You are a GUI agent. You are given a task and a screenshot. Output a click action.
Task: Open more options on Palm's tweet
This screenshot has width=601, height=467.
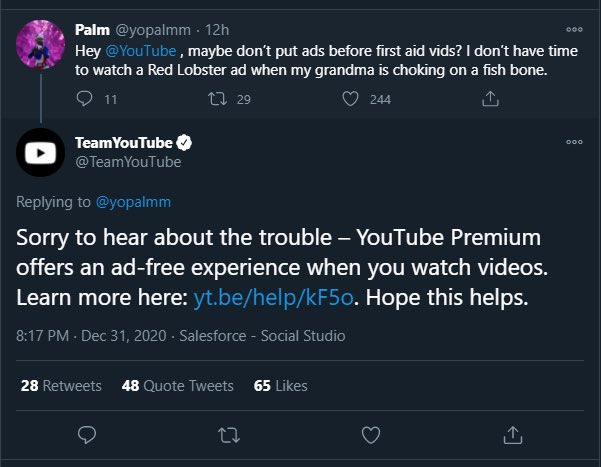click(x=574, y=28)
